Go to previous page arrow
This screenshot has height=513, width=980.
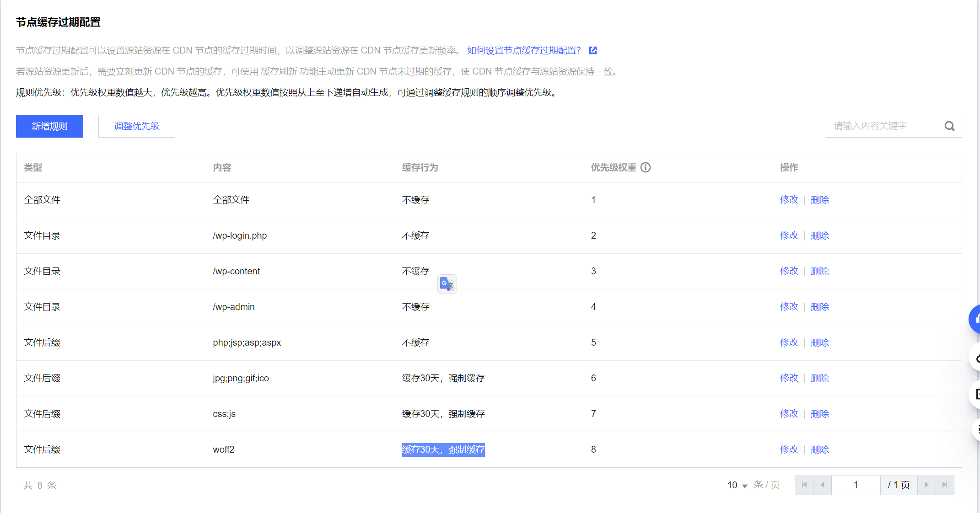[x=822, y=485]
